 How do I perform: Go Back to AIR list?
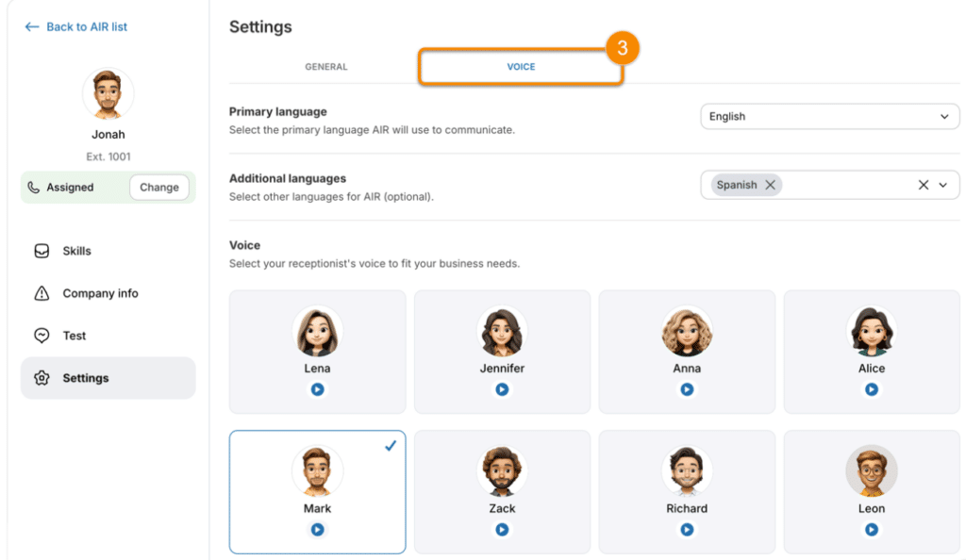[x=84, y=26]
